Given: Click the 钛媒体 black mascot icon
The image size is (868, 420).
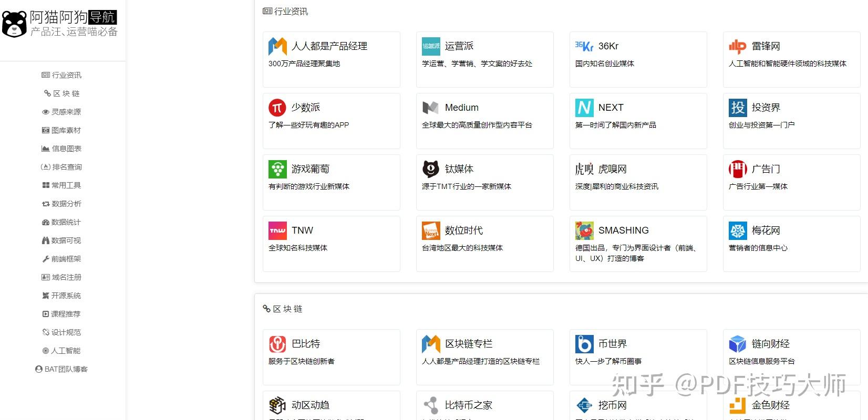Looking at the screenshot, I should [431, 169].
